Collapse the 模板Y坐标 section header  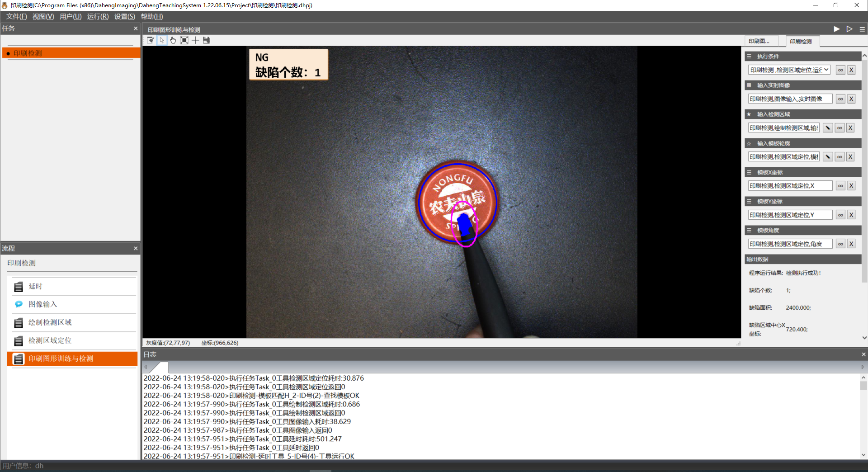coord(802,201)
